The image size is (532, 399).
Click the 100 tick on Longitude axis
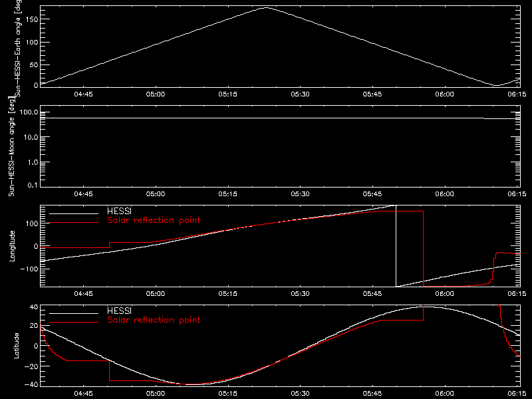31,223
